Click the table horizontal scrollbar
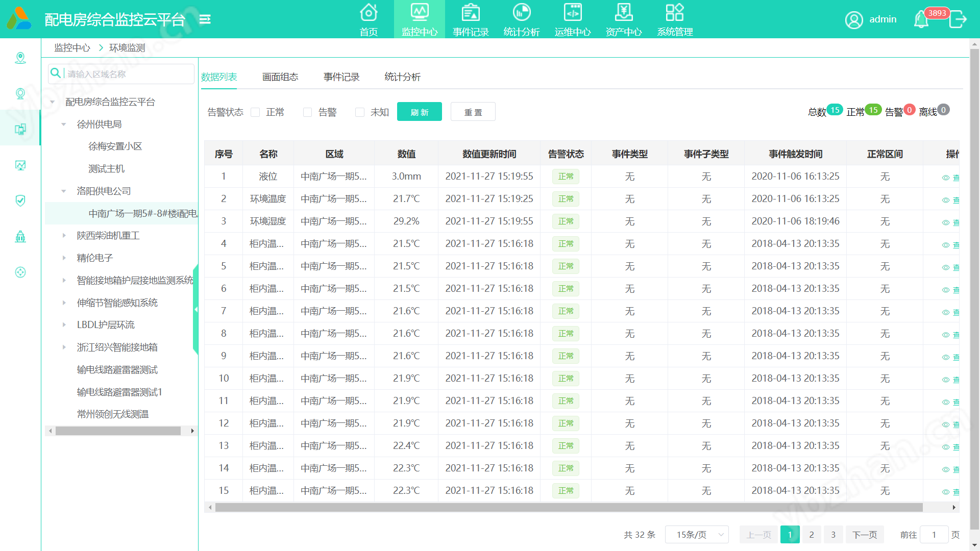 tap(569, 508)
